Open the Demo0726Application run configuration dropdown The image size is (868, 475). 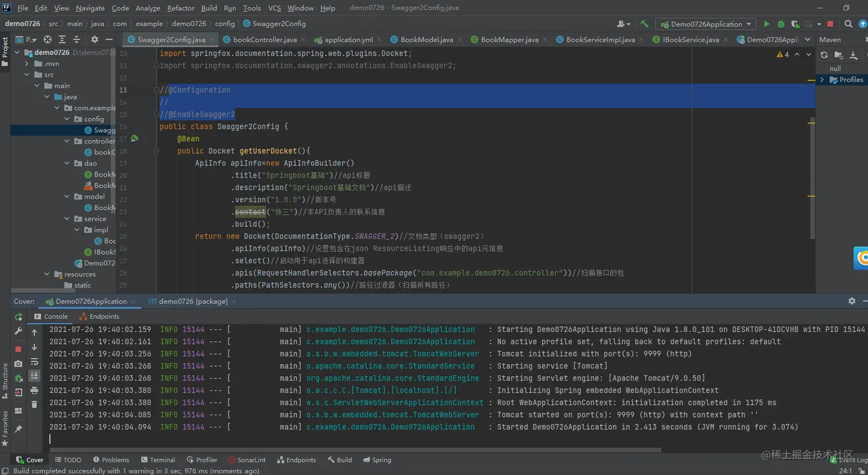click(706, 24)
